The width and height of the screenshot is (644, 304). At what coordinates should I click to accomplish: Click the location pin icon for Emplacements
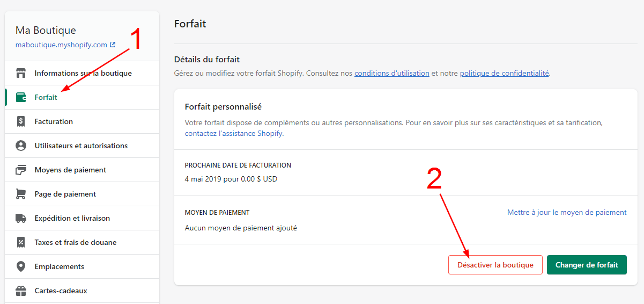(x=21, y=266)
